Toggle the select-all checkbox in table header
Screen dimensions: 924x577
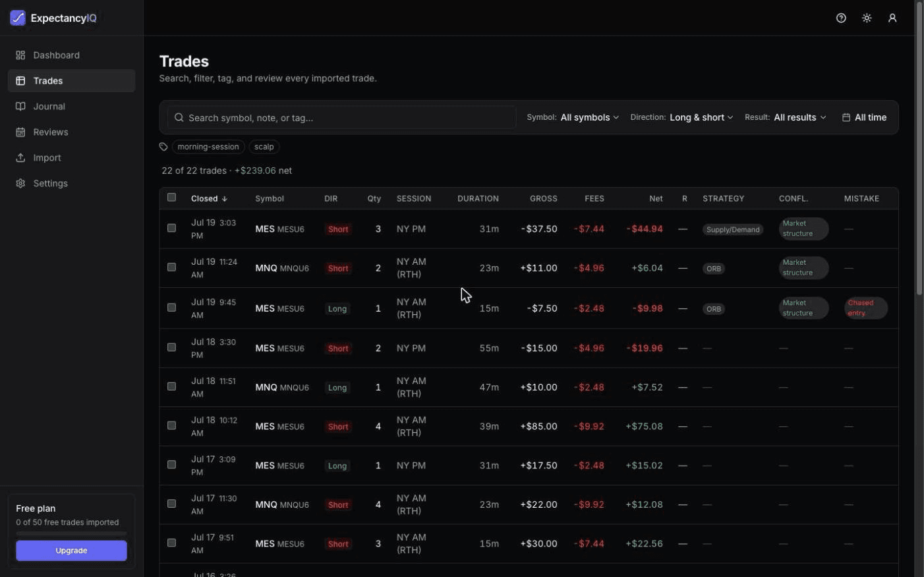click(171, 198)
